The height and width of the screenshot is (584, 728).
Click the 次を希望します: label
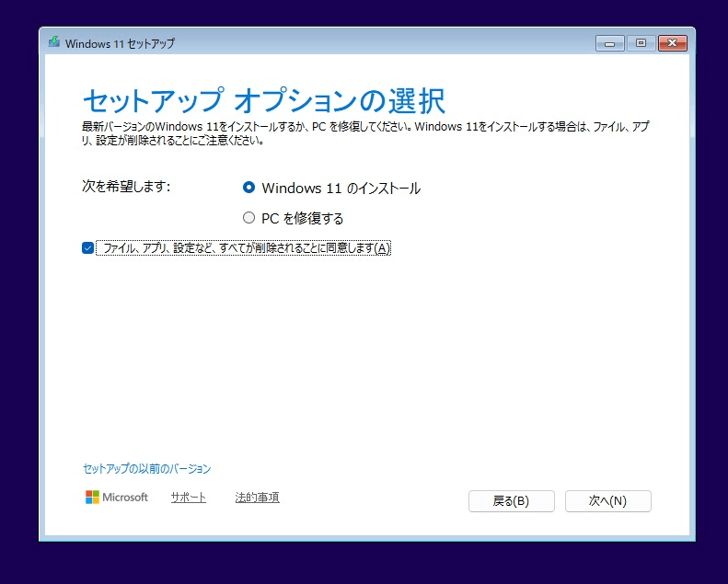pyautogui.click(x=126, y=187)
